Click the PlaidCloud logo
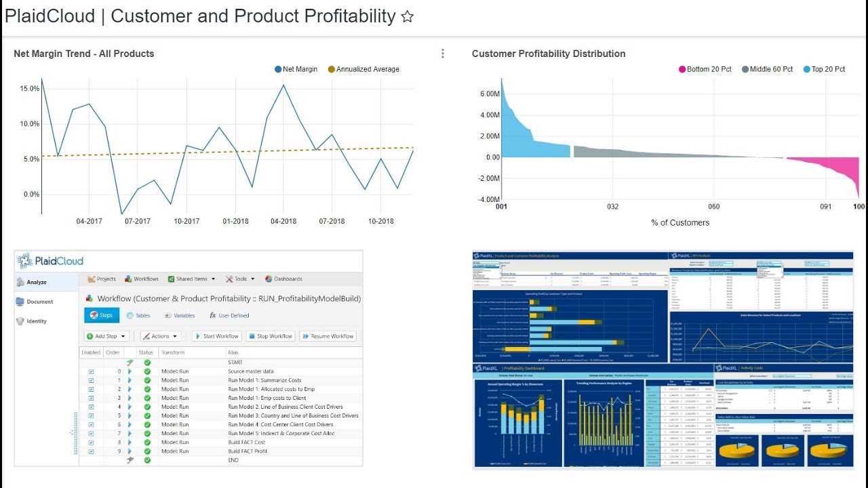 (50, 261)
